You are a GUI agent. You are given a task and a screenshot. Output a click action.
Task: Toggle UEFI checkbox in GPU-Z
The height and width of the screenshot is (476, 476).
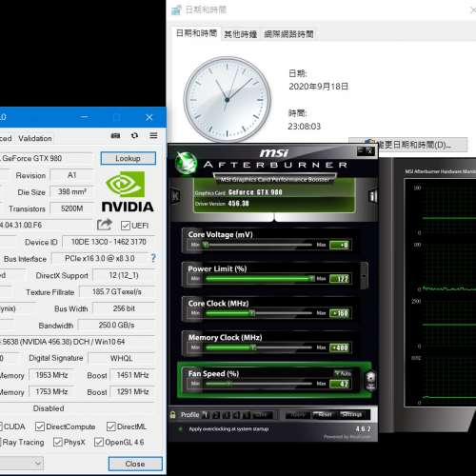(126, 226)
